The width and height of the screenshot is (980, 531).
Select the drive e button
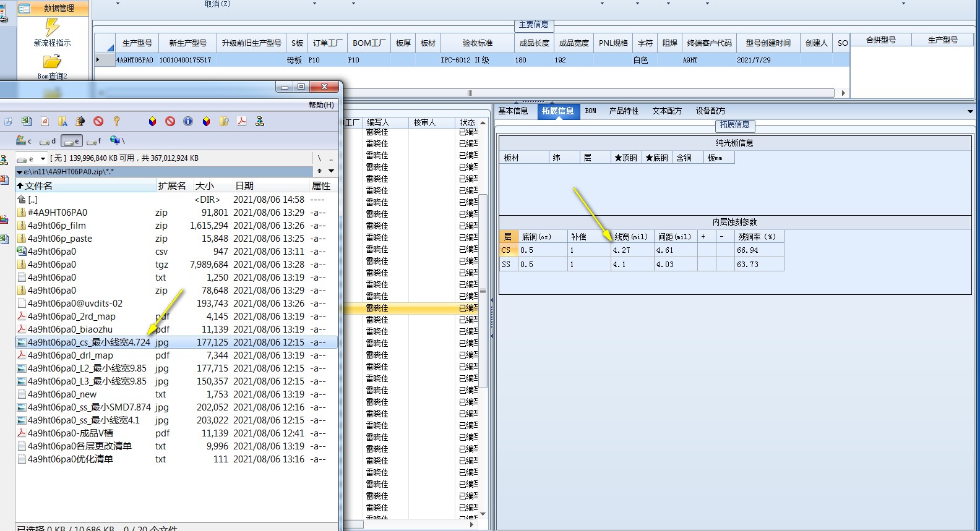[71, 141]
